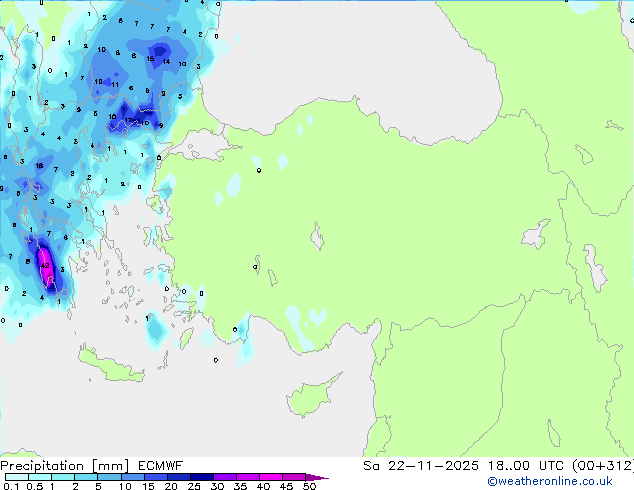Click the 40 to 45 mm magenta swatch
This screenshot has width=634, height=490.
pos(271,477)
